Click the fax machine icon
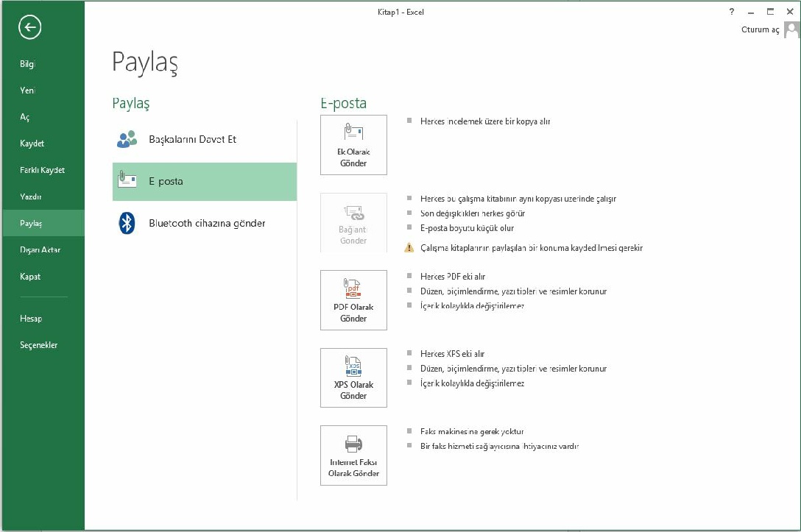This screenshot has height=532, width=801. click(x=353, y=444)
